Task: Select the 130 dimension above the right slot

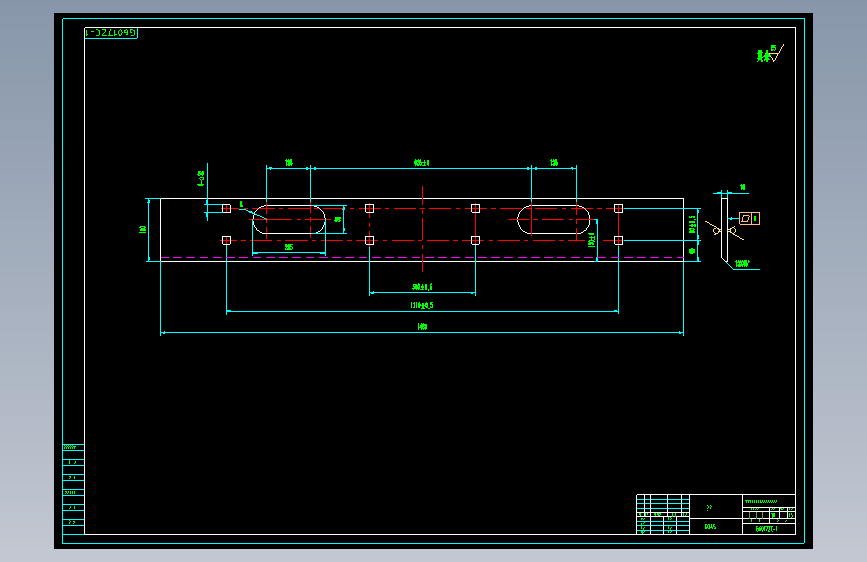Action: (x=553, y=163)
